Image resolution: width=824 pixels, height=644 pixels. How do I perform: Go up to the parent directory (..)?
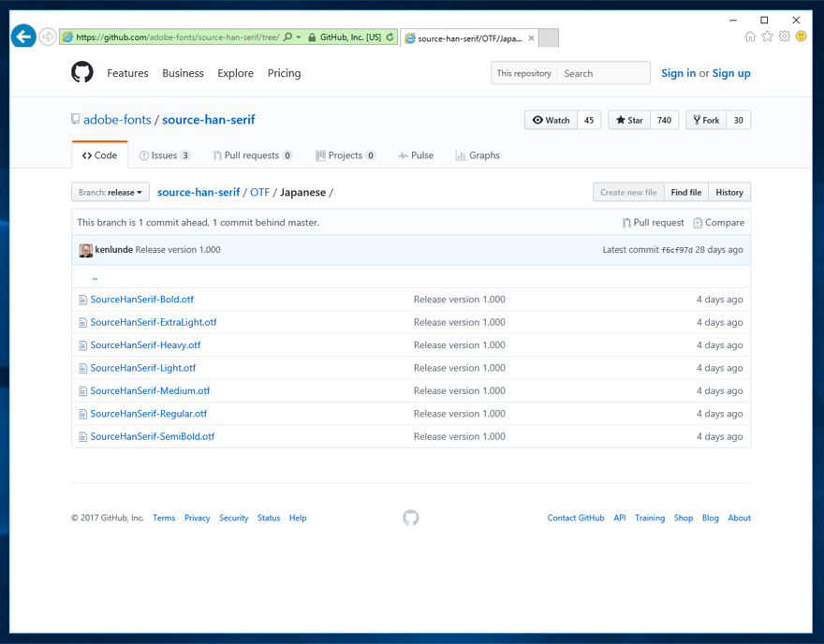pos(95,277)
